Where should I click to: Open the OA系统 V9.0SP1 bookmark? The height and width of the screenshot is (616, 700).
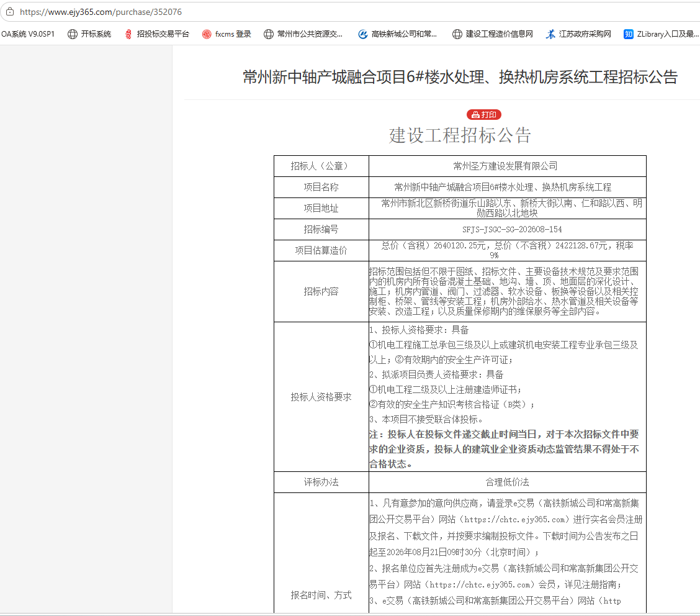point(28,34)
